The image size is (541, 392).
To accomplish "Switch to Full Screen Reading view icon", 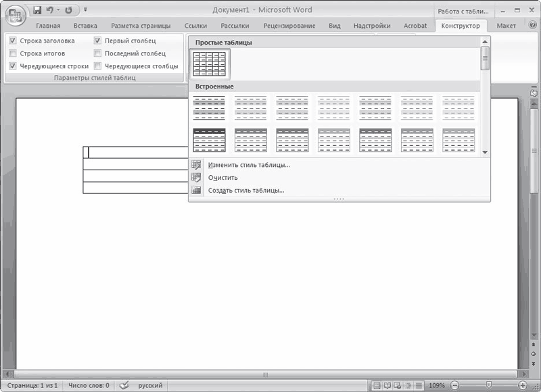I will click(387, 385).
